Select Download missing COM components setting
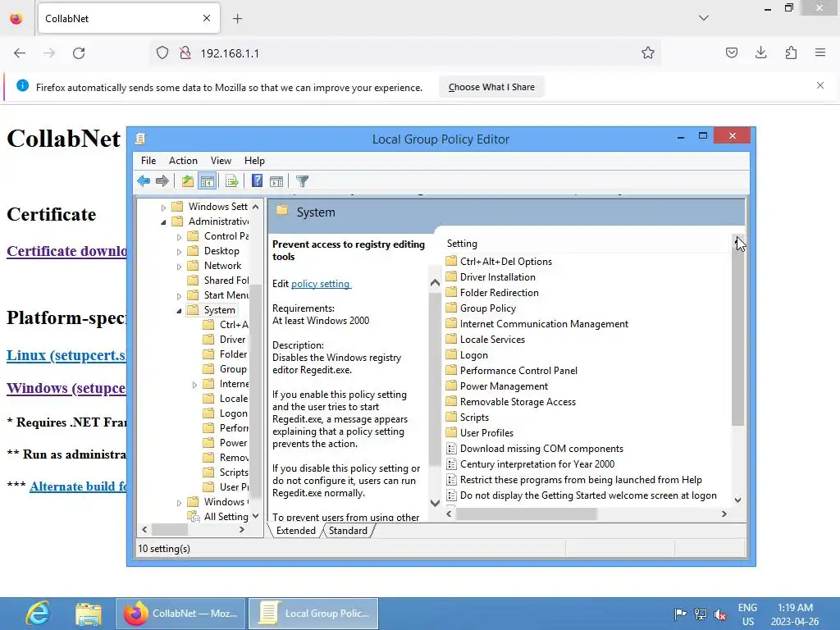840x630 pixels. [x=541, y=449]
